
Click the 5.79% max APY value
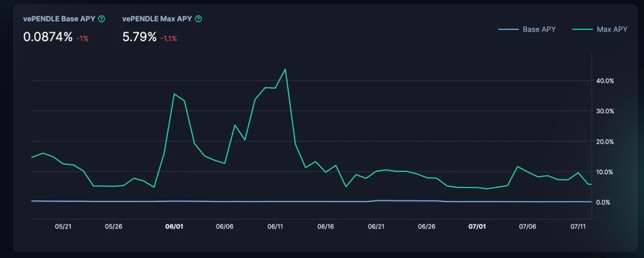(x=140, y=37)
